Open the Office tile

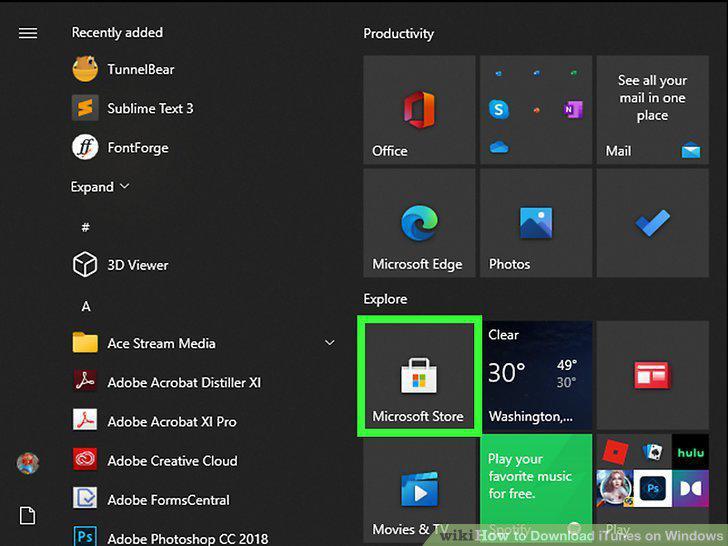419,110
